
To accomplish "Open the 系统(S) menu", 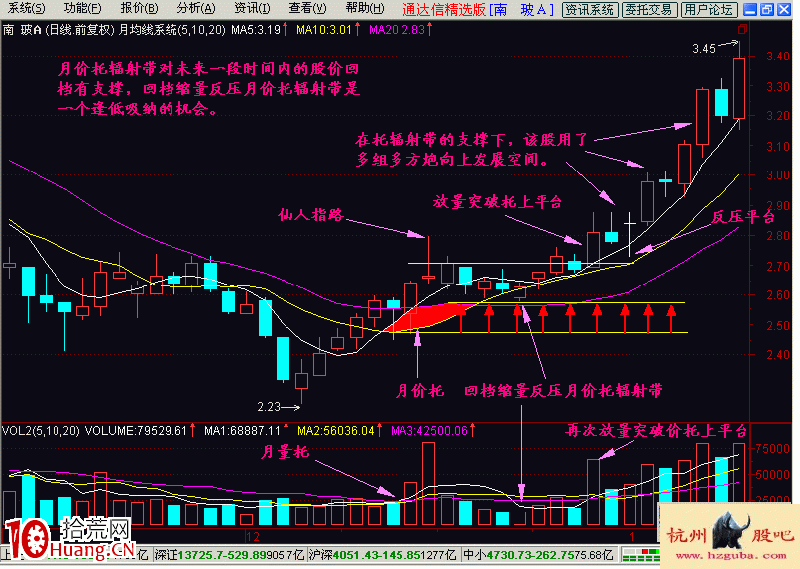I will point(26,8).
